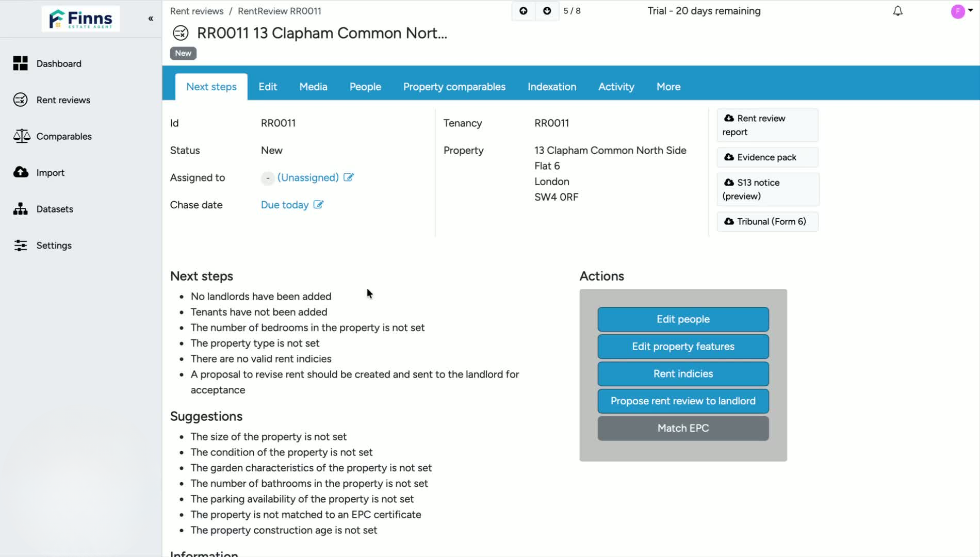Click the Match EPC button
This screenshot has height=557, width=980.
tap(683, 429)
